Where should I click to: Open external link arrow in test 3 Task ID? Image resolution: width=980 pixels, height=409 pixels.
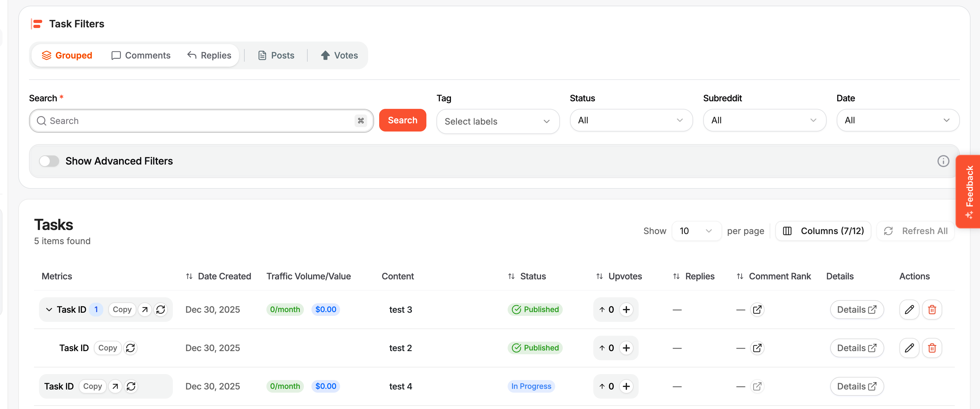click(145, 309)
